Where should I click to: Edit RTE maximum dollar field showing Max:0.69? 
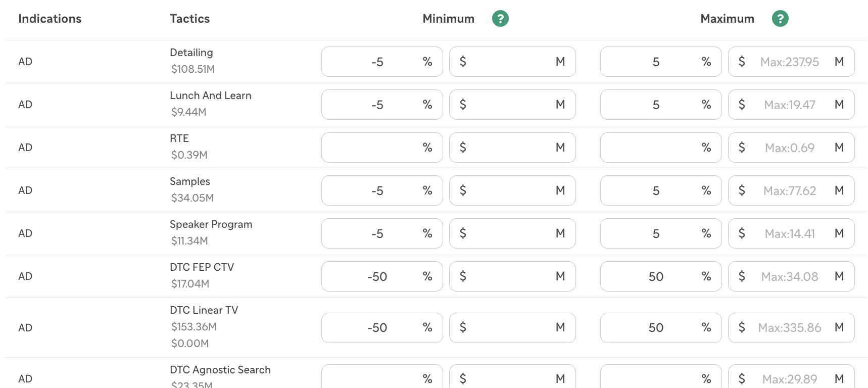pyautogui.click(x=791, y=148)
